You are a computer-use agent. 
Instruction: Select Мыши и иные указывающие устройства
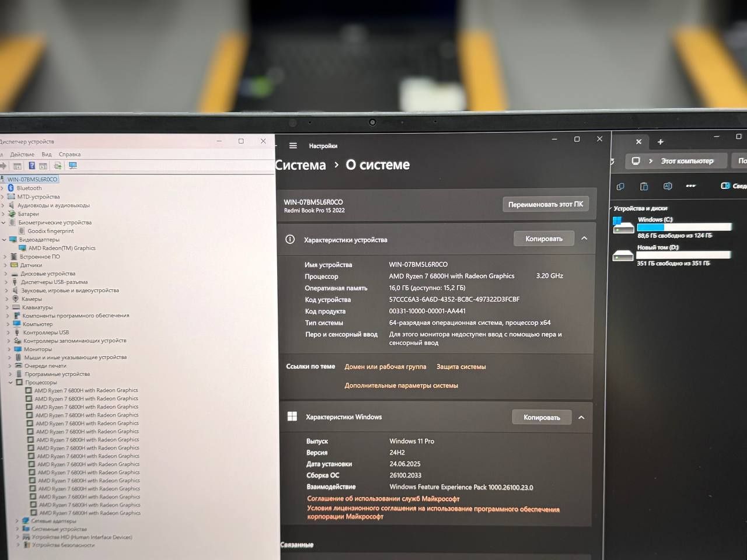tap(75, 357)
